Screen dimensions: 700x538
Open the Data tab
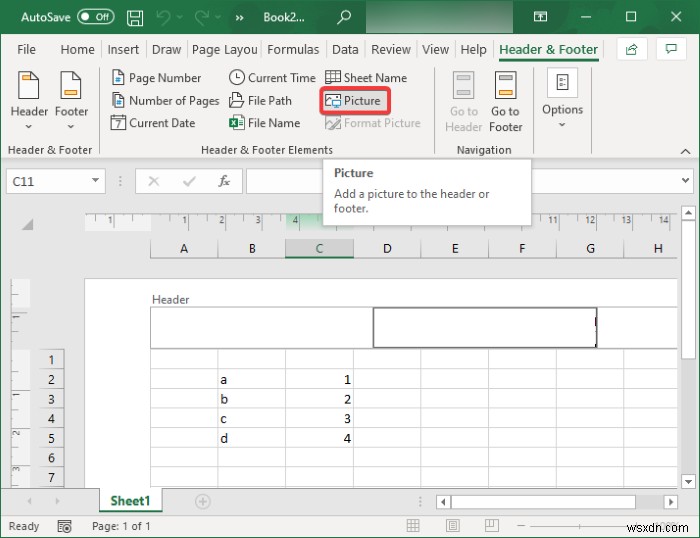point(345,49)
